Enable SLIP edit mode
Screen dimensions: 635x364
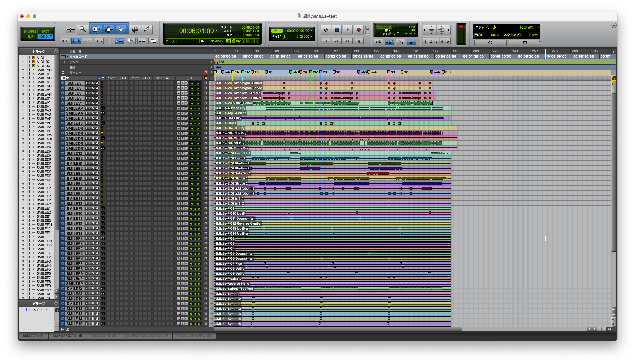[30, 36]
